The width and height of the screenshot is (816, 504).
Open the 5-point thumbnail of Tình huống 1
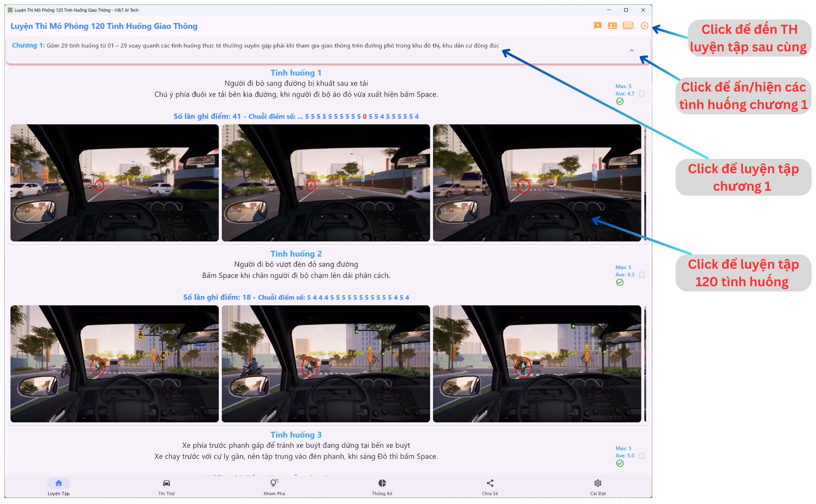pos(115,183)
